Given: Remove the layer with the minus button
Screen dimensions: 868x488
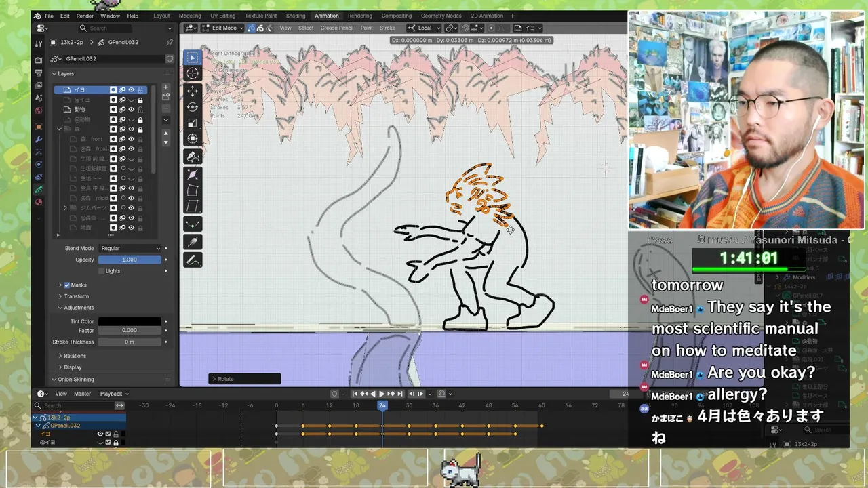Looking at the screenshot, I should coord(165,108).
